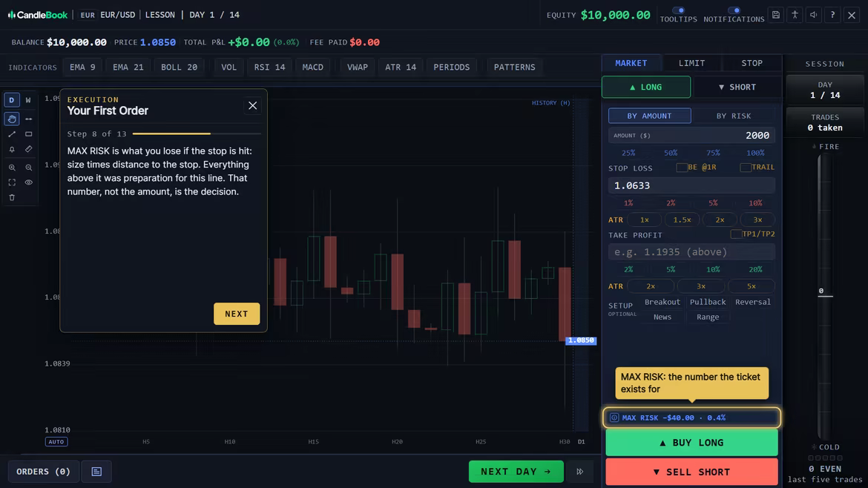Fit chart to screen icon

click(12, 182)
